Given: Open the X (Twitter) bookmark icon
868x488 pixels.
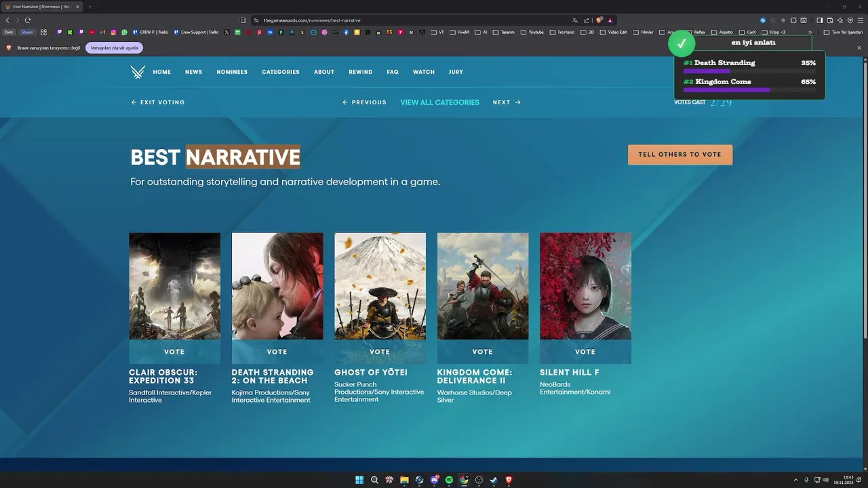Looking at the screenshot, I should (226, 32).
